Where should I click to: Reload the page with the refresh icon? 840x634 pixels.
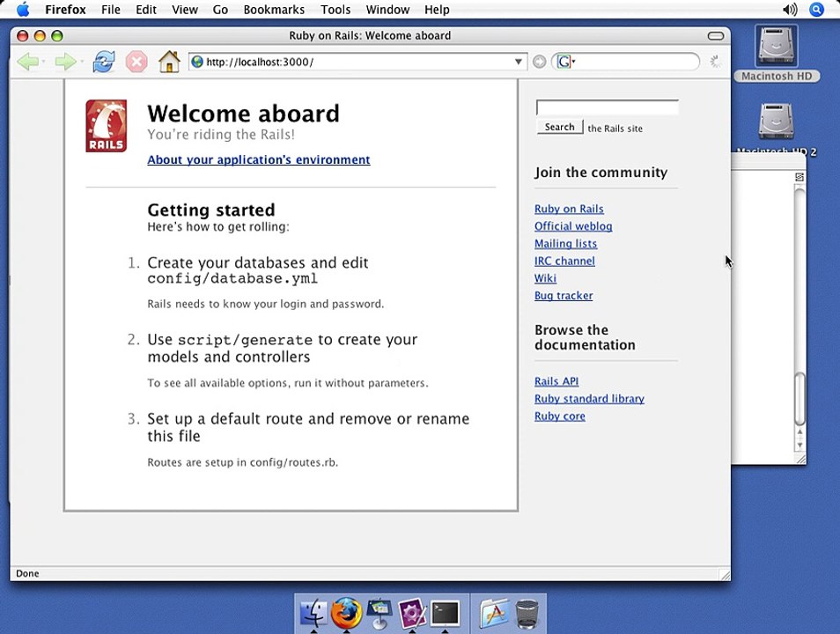click(x=103, y=62)
